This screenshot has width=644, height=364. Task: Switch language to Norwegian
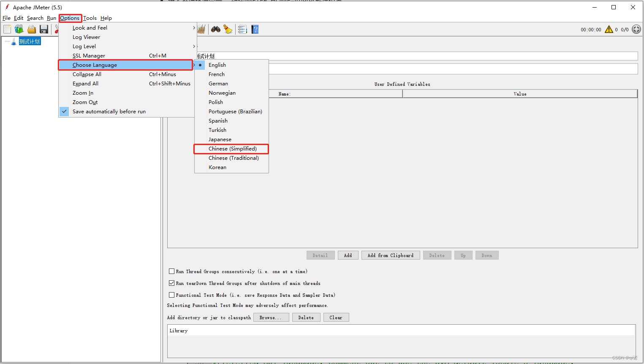click(x=231, y=93)
